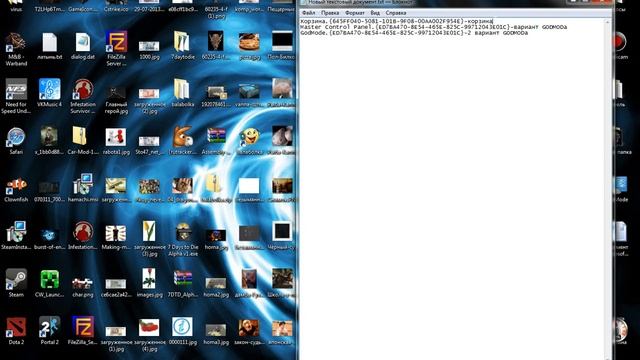This screenshot has height=360, width=640.
Task: Open the Вид menu in Notepad
Action: point(375,13)
